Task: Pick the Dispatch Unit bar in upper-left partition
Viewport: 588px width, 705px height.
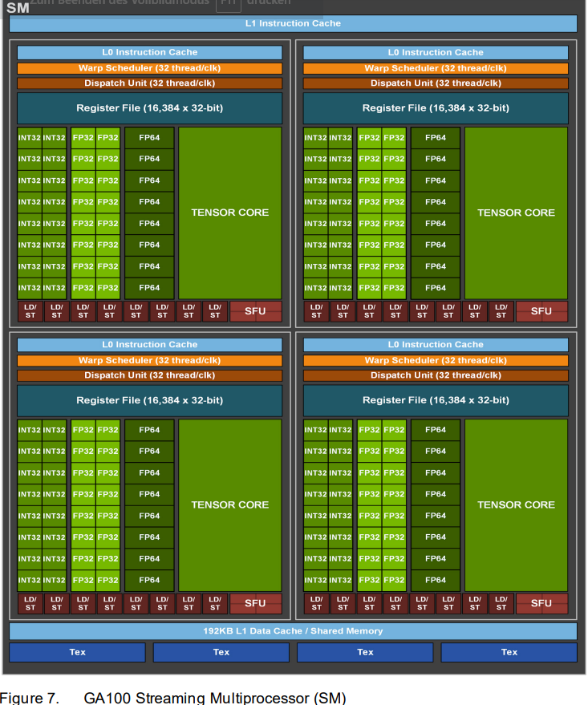Action: coord(150,83)
